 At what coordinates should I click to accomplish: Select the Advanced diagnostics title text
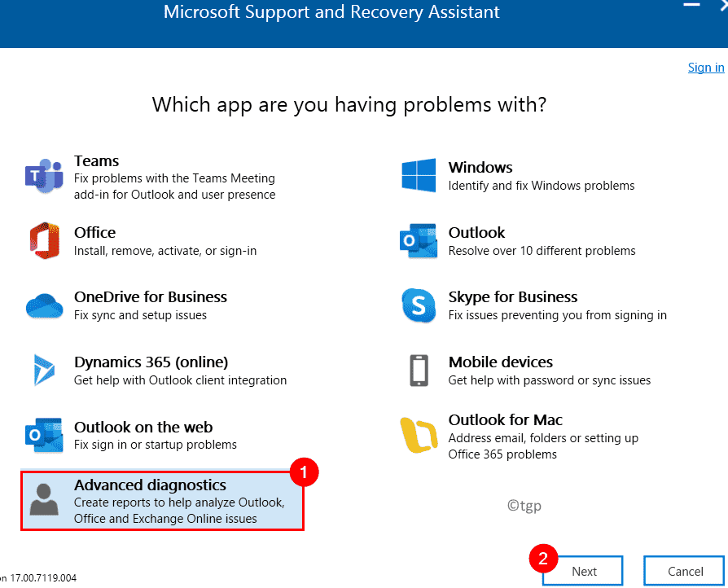(x=150, y=485)
